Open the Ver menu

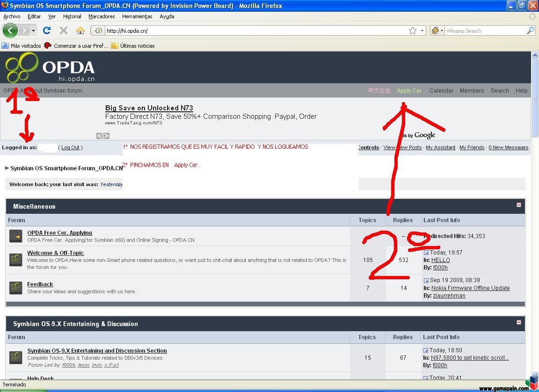(52, 16)
